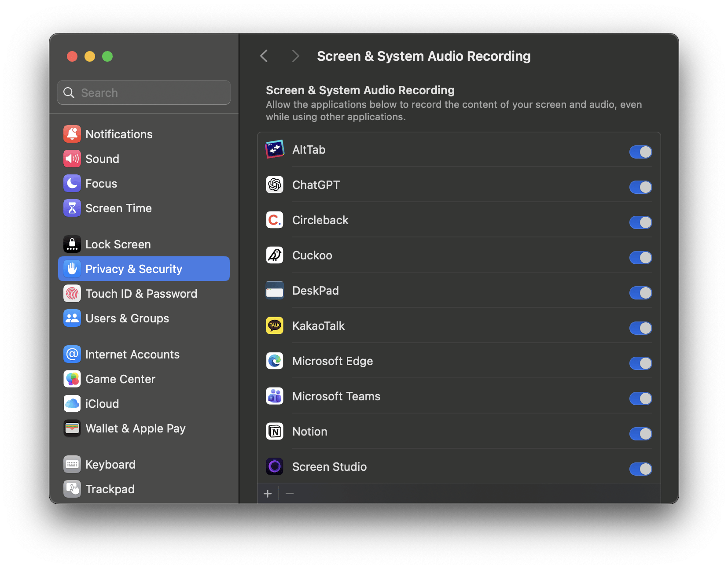The height and width of the screenshot is (569, 728).
Task: Open iCloud settings pane
Action: pyautogui.click(x=144, y=403)
